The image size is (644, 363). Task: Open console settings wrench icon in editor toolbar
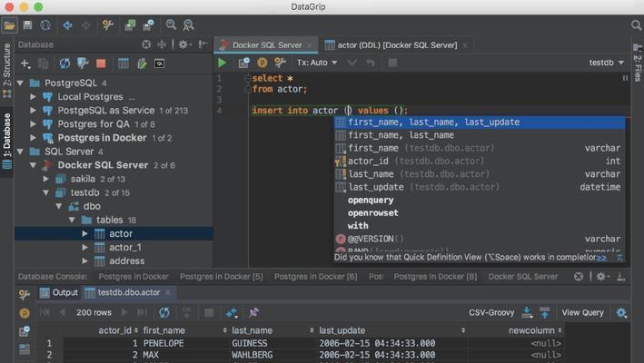(x=280, y=63)
